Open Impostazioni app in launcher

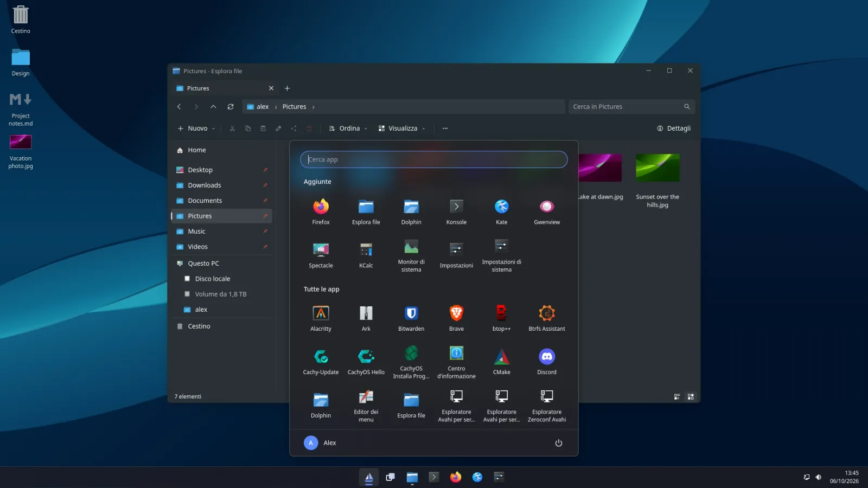pyautogui.click(x=456, y=255)
